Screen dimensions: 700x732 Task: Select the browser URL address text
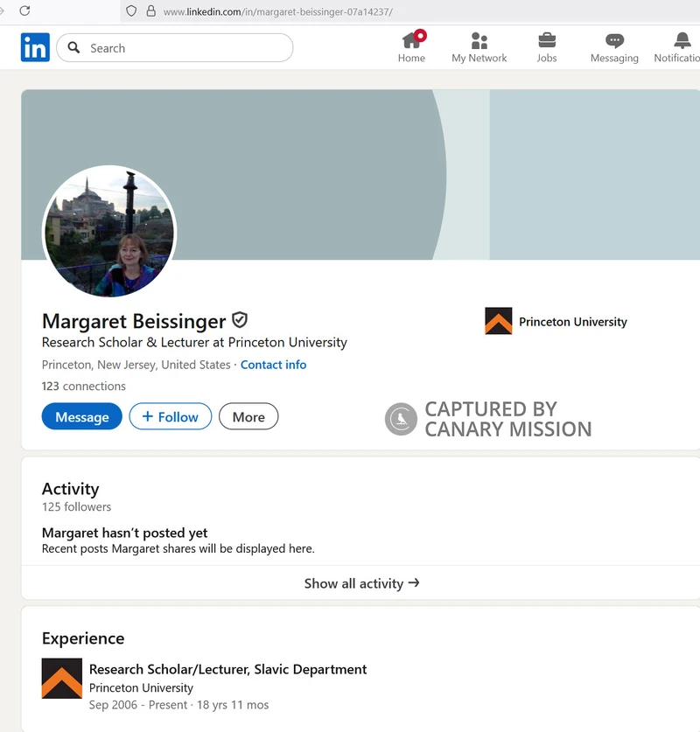click(x=278, y=11)
